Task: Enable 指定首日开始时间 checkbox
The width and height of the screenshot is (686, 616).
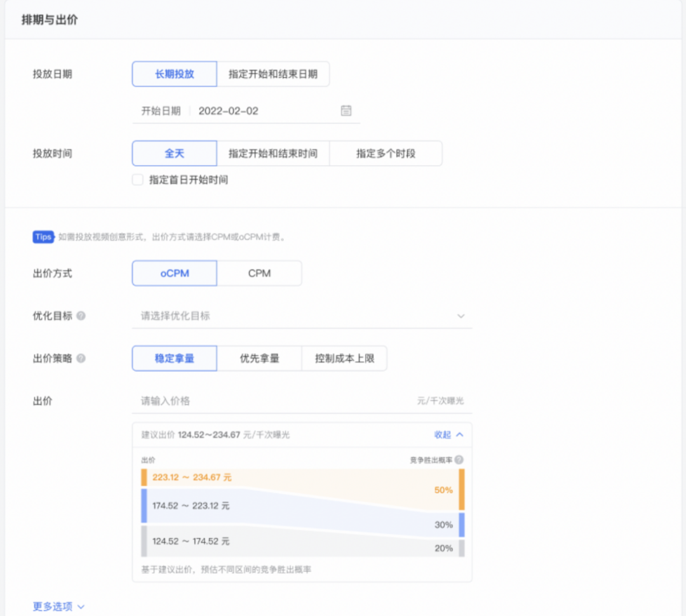Action: click(138, 180)
